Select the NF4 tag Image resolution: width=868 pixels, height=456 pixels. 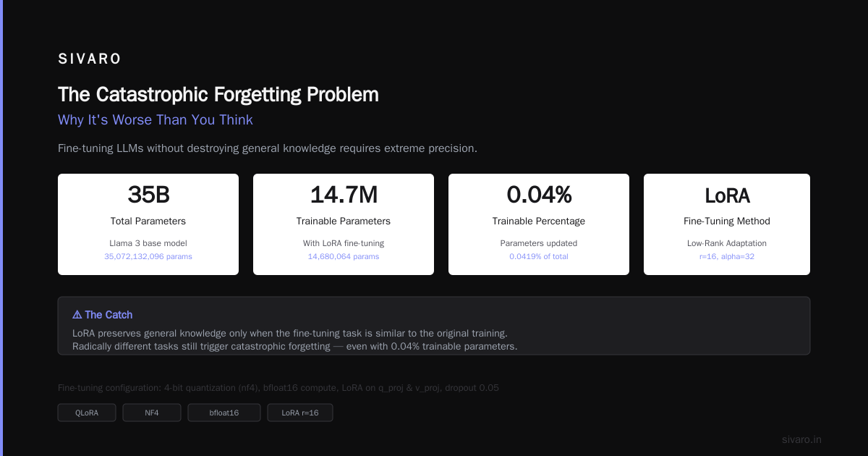tap(152, 413)
